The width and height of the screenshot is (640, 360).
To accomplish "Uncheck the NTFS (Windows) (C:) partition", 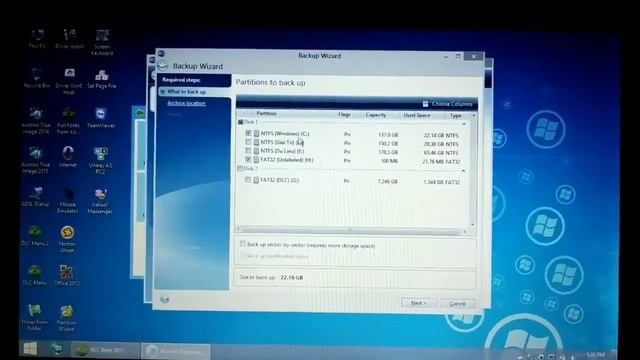I will tap(248, 133).
